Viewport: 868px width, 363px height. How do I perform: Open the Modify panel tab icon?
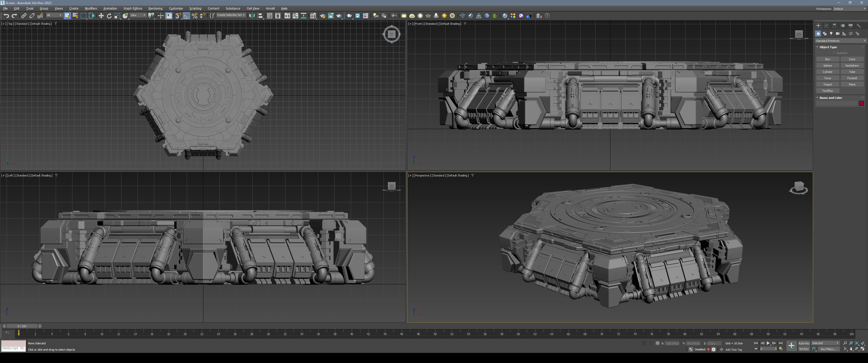point(826,26)
